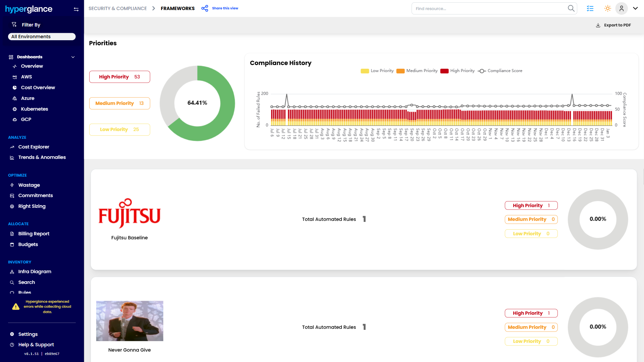The width and height of the screenshot is (644, 362).
Task: Click the High Priority 53 button
Action: (119, 77)
